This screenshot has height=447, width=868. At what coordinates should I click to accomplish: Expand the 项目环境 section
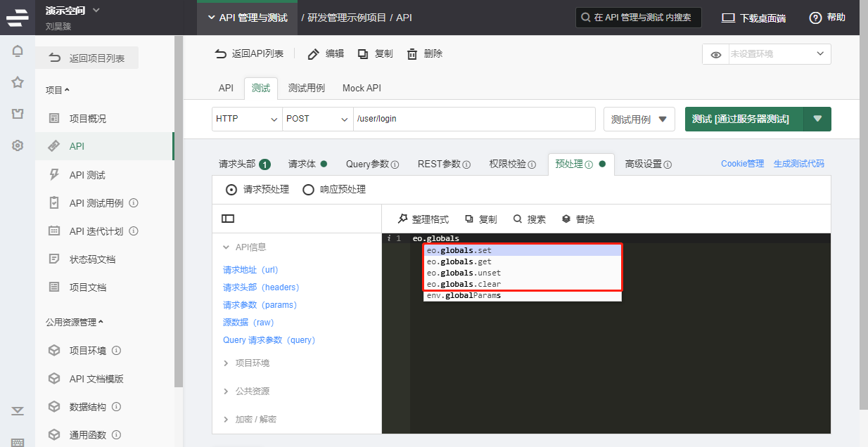click(x=252, y=363)
